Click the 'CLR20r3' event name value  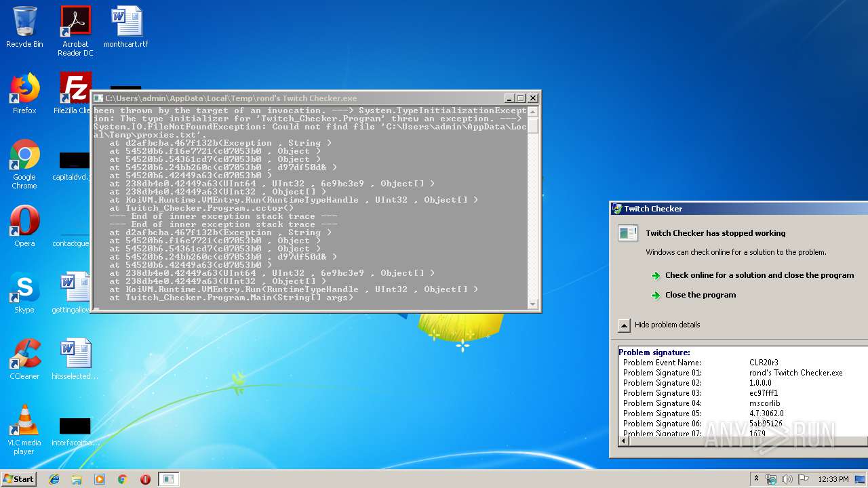pyautogui.click(x=764, y=363)
